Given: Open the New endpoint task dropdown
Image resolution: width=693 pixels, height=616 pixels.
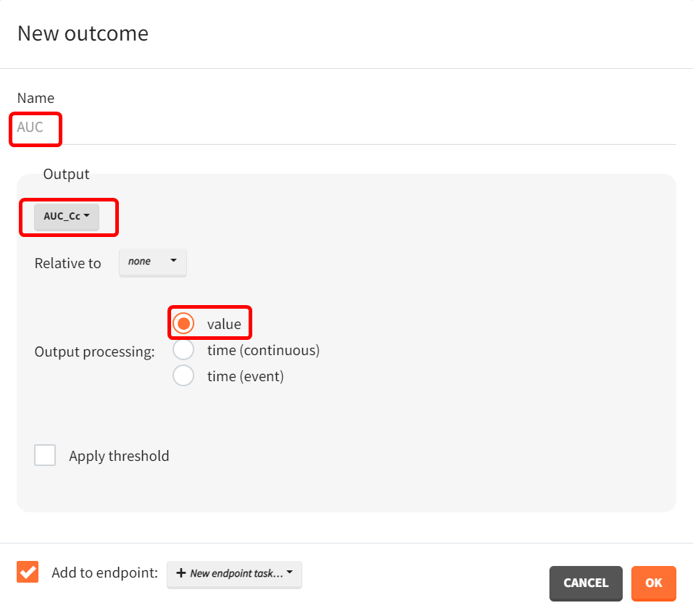Looking at the screenshot, I should point(234,573).
